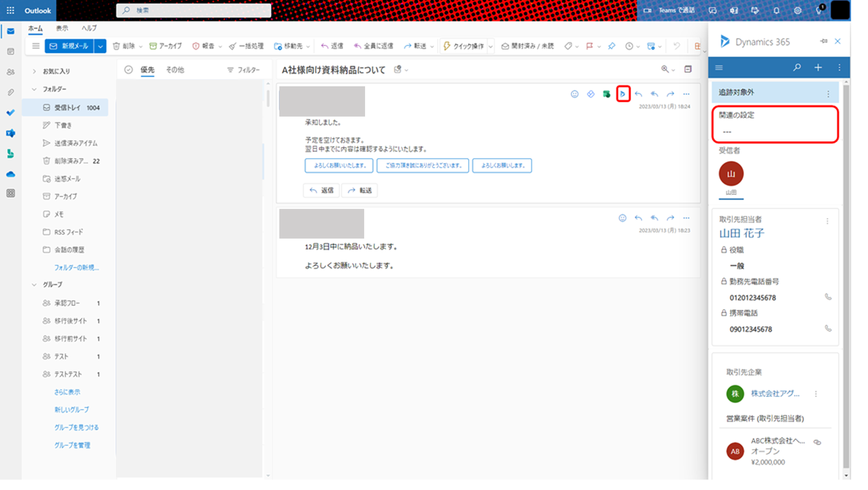
Task: Open more actions on first message
Action: (686, 94)
